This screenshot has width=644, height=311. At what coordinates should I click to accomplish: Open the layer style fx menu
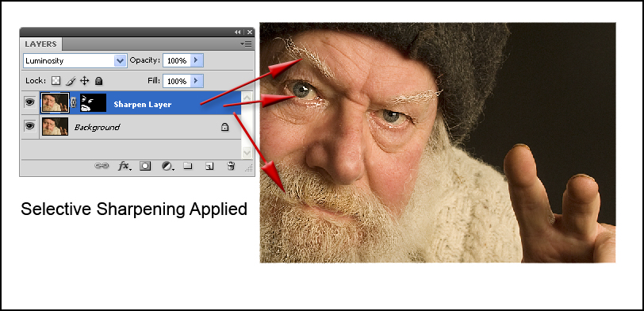(125, 166)
